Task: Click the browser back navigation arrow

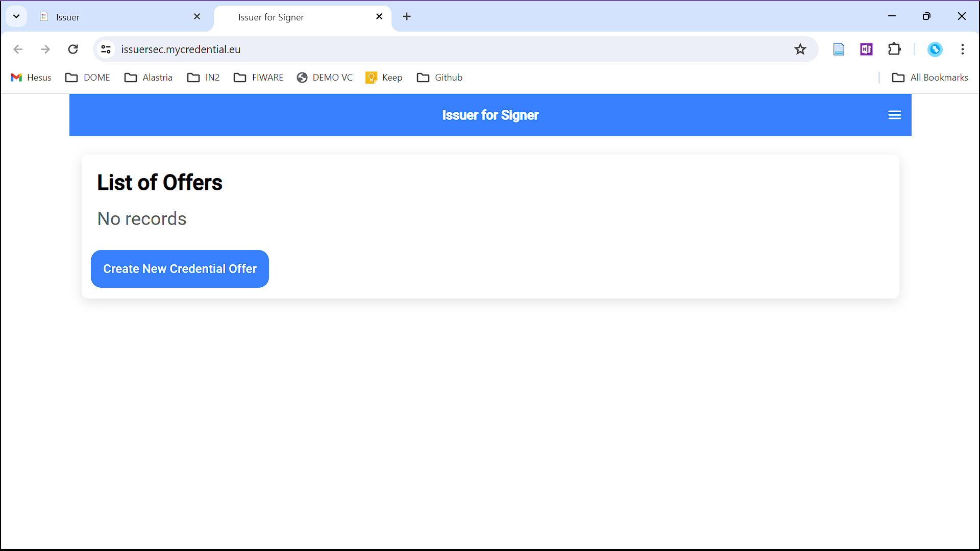Action: [x=19, y=48]
